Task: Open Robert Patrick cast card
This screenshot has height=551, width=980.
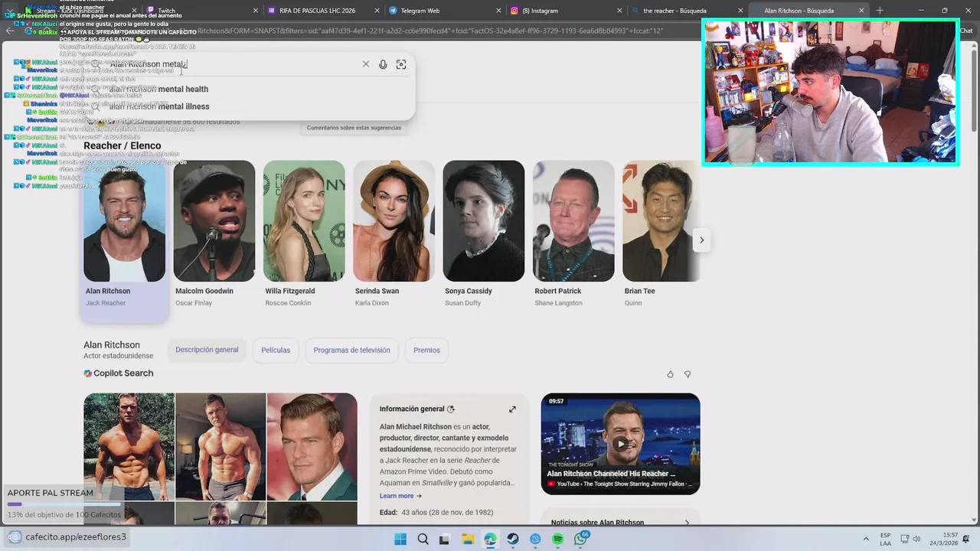Action: pyautogui.click(x=573, y=235)
